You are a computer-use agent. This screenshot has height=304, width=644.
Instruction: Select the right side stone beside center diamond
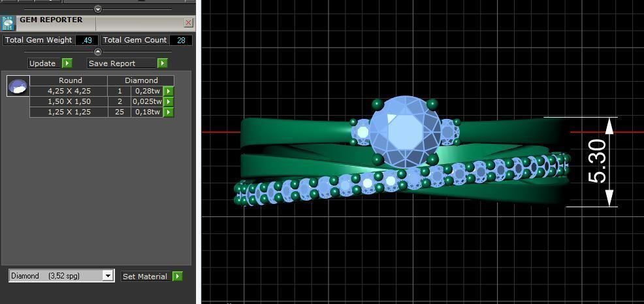(x=449, y=132)
